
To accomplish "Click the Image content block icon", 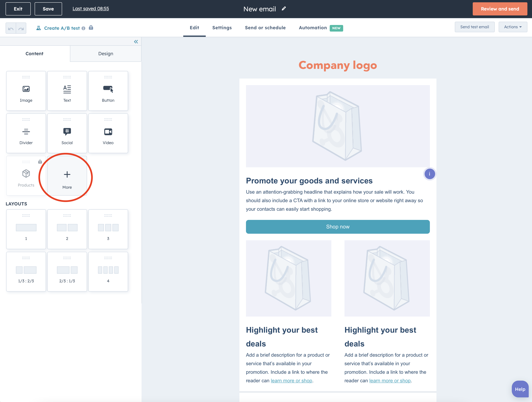I will [x=26, y=89].
